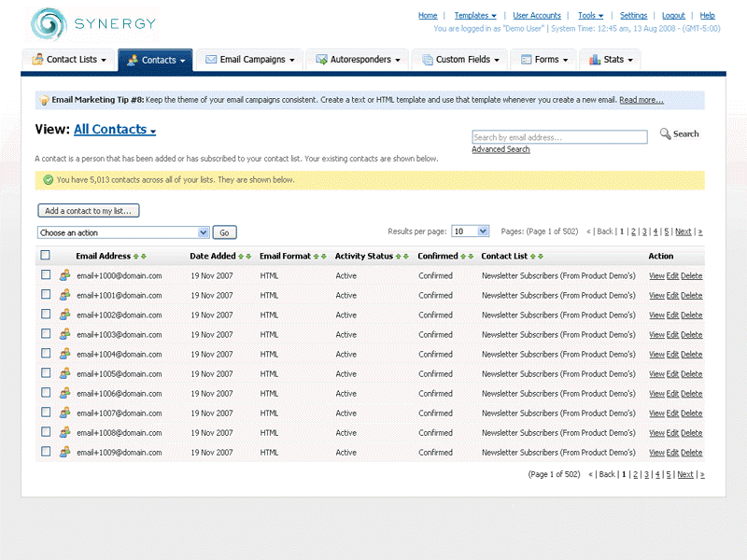The height and width of the screenshot is (560, 747).
Task: Tick the select-all checkbox in header
Action: [45, 256]
